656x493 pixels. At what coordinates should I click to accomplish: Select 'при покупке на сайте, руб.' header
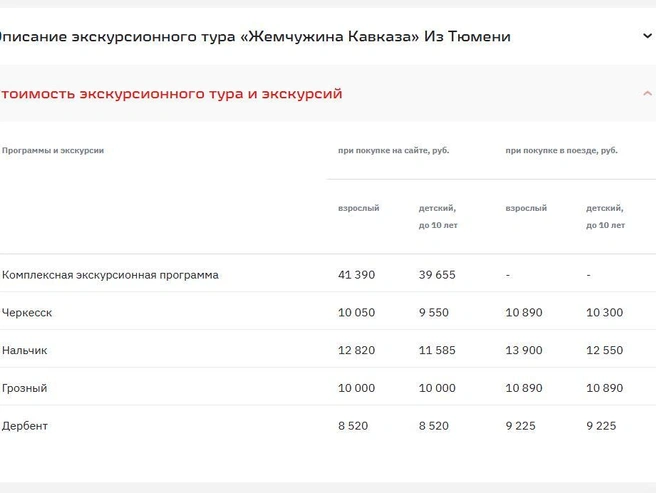394,150
